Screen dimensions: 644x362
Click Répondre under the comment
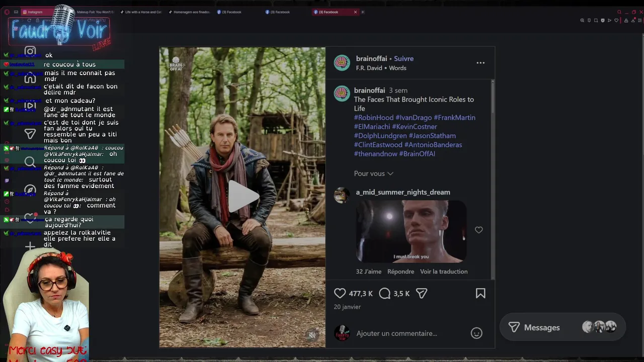[400, 271]
